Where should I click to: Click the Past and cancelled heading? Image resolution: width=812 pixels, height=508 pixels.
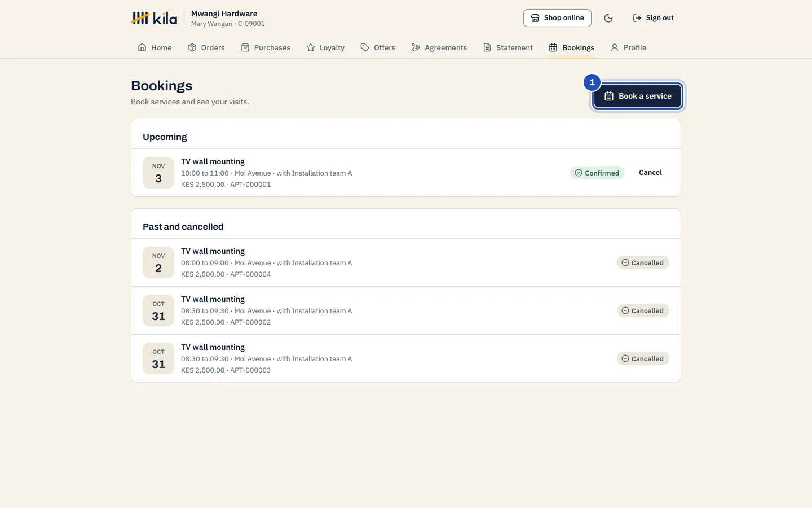tap(183, 226)
